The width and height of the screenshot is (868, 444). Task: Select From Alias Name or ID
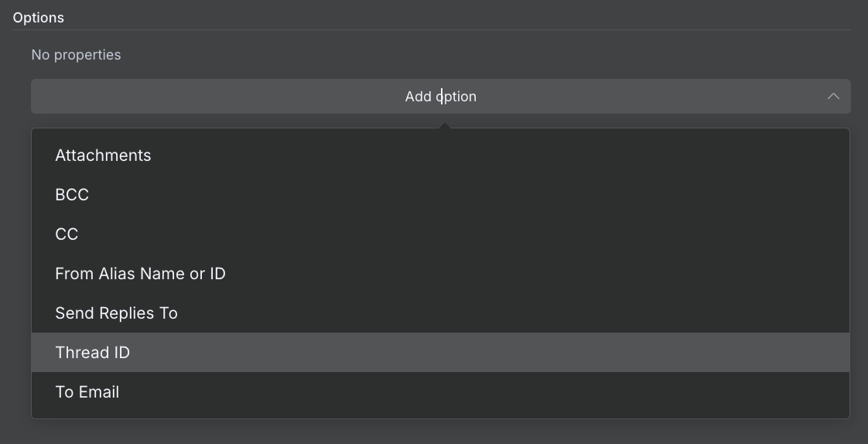point(140,274)
